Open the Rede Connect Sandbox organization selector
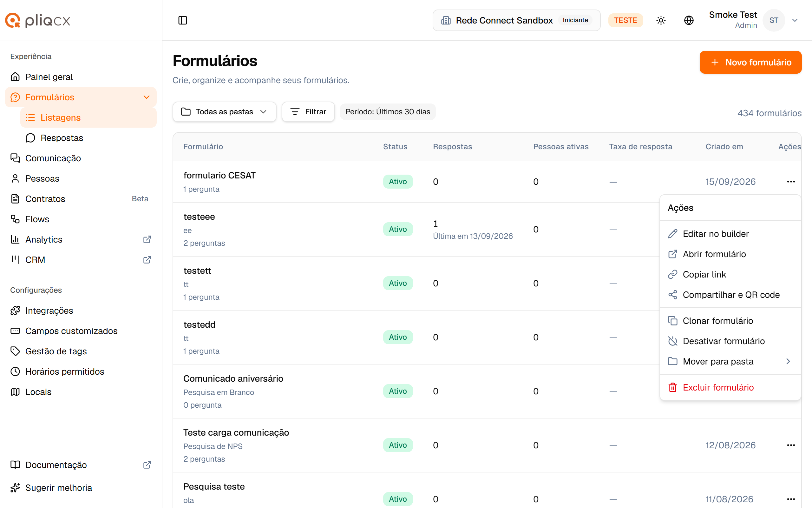Image resolution: width=812 pixels, height=508 pixels. coord(516,20)
